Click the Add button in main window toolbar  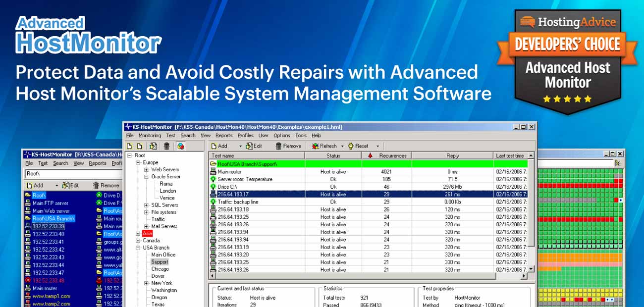[219, 146]
